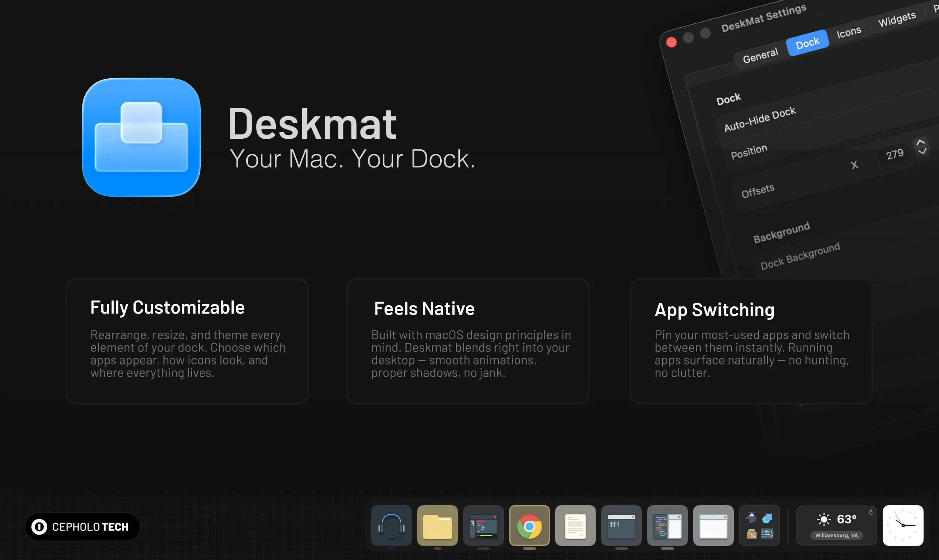
Task: Click the blue Deskmat app logo
Action: pyautogui.click(x=141, y=137)
